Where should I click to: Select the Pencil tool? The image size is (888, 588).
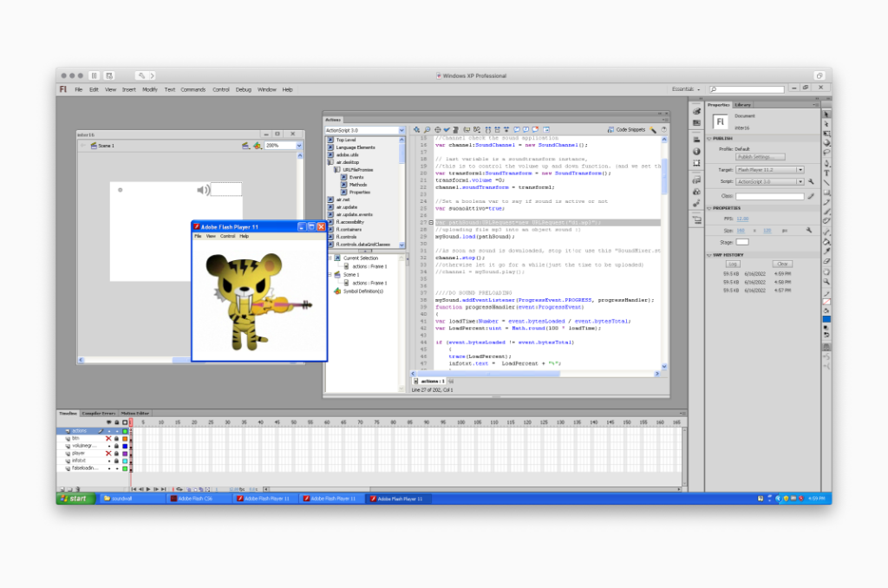tap(826, 202)
